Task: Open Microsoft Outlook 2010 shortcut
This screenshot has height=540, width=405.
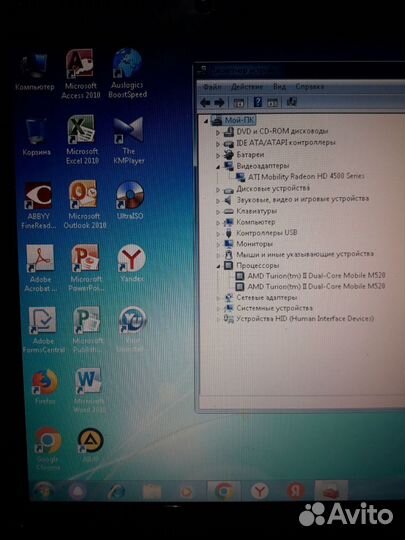Action: pyautogui.click(x=84, y=204)
